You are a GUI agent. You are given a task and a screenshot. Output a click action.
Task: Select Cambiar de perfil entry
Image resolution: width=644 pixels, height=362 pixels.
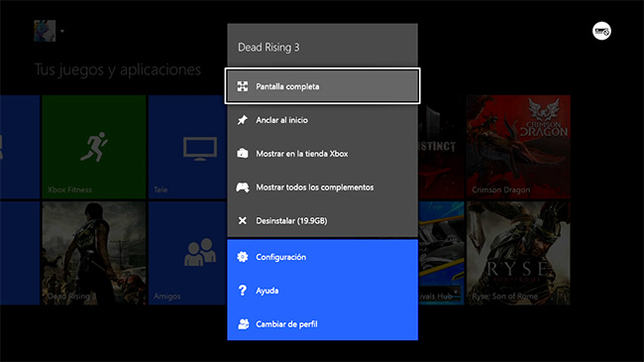click(322, 324)
